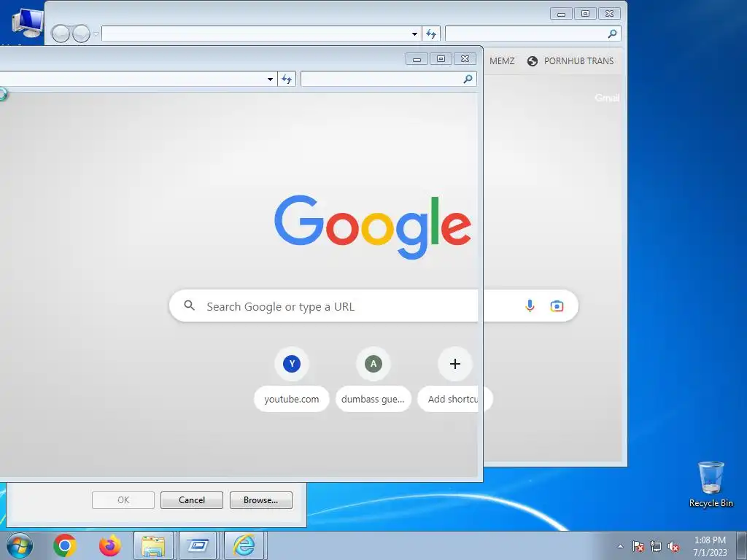Launch Firefox from the taskbar
Viewport: 747px width, 560px height.
[x=110, y=545]
